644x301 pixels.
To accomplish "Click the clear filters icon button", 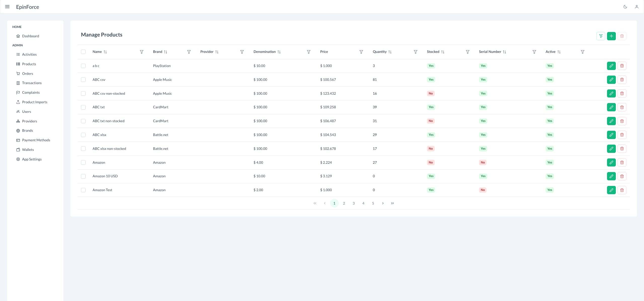I will tap(600, 36).
